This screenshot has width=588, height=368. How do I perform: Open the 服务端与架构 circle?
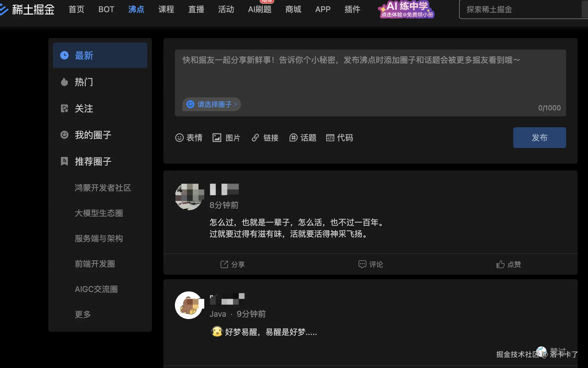99,238
